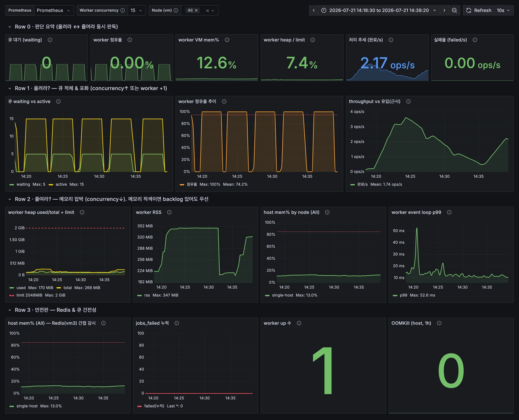Screen dimensions: 519x420
Task: Toggle the used heap series in legend
Action: [x=21, y=288]
